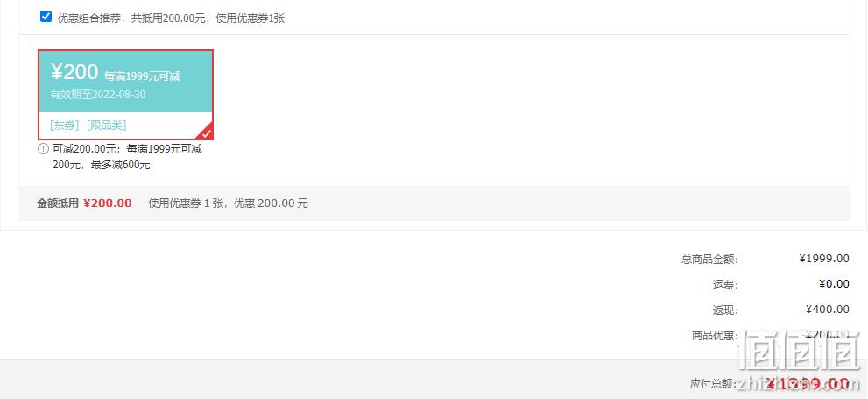This screenshot has height=399, width=868.
Task: Click the red checkmark corner on coupon
Action: [x=207, y=133]
